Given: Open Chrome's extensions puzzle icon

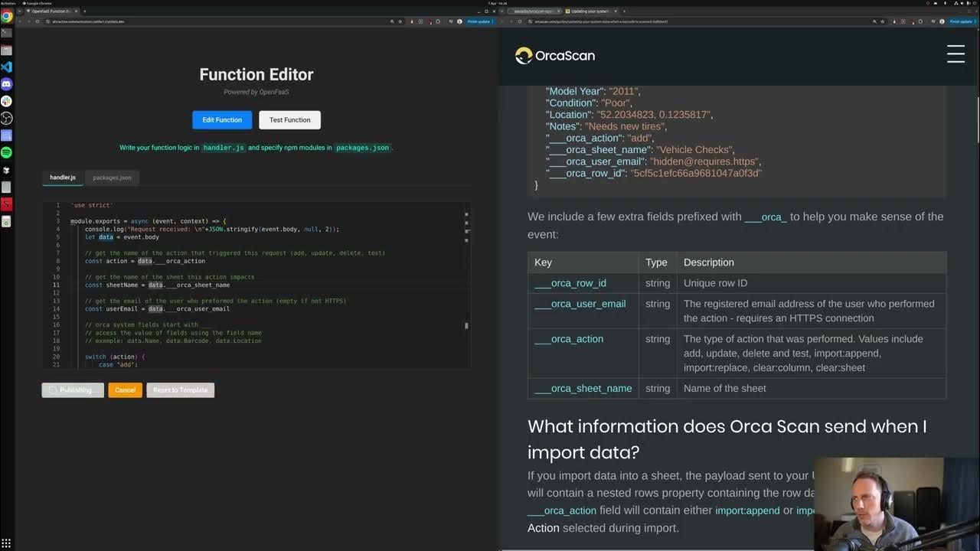Looking at the screenshot, I should coord(933,21).
